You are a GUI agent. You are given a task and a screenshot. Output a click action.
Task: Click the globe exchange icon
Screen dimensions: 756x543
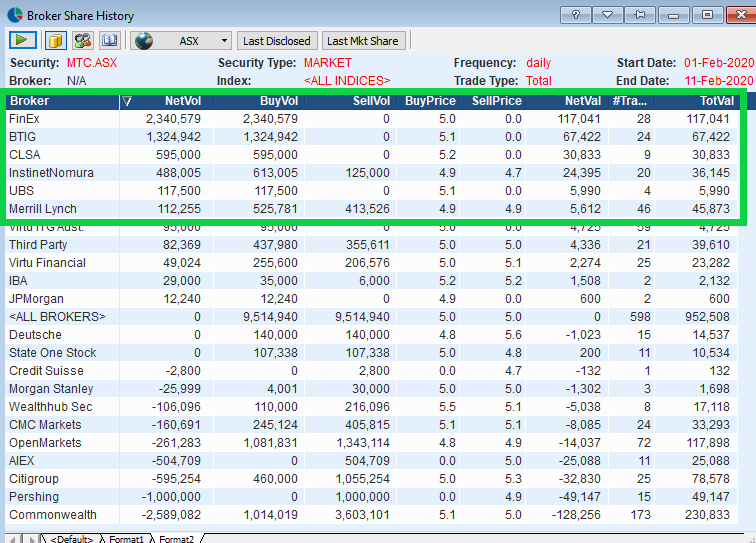[144, 41]
